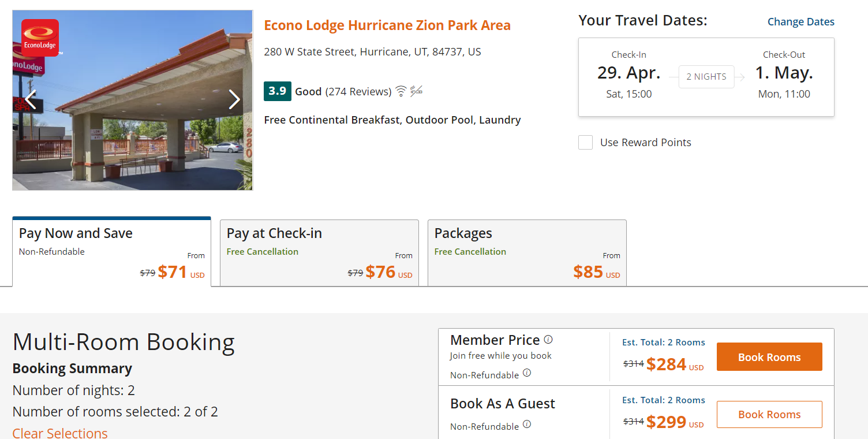Viewport: 868px width, 439px height.
Task: Click the Clear Selections link
Action: pos(60,433)
